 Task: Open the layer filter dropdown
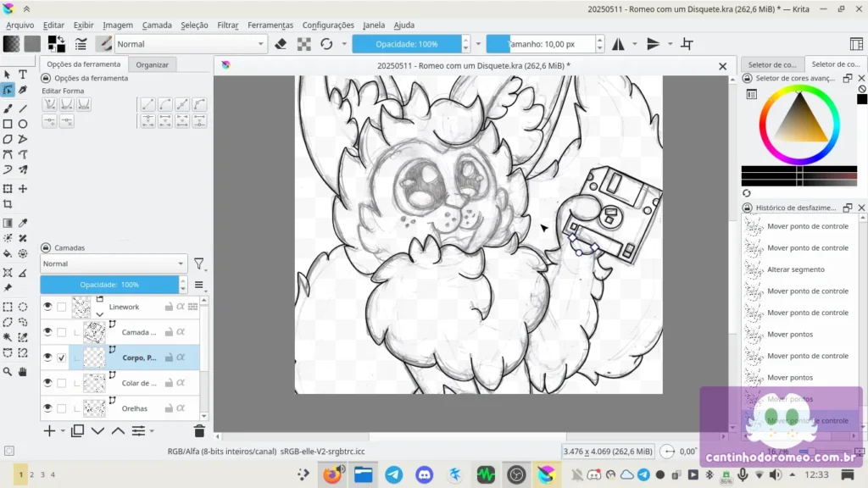199,264
